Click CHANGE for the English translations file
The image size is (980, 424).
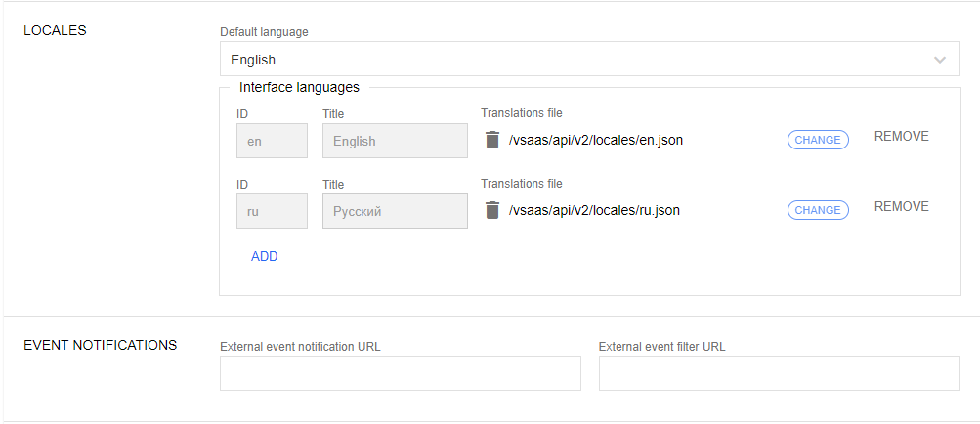tap(818, 140)
